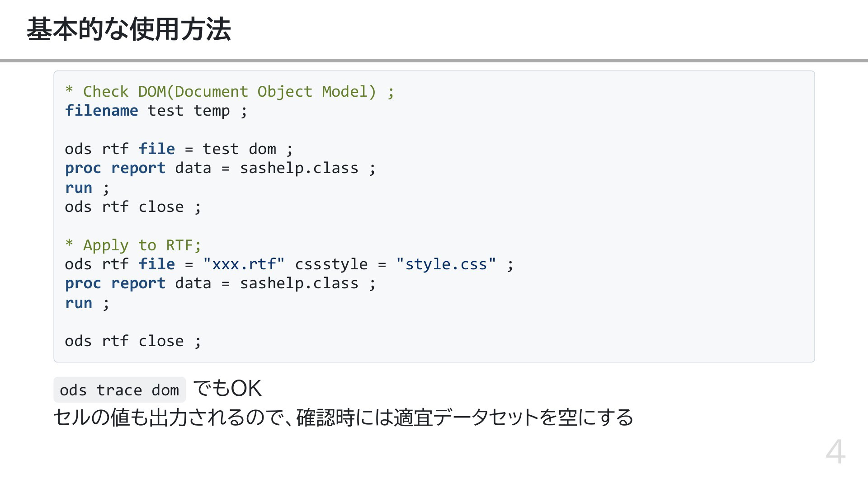Click the inline code 'ods trace dom'
The height and width of the screenshot is (488, 868).
tap(119, 390)
